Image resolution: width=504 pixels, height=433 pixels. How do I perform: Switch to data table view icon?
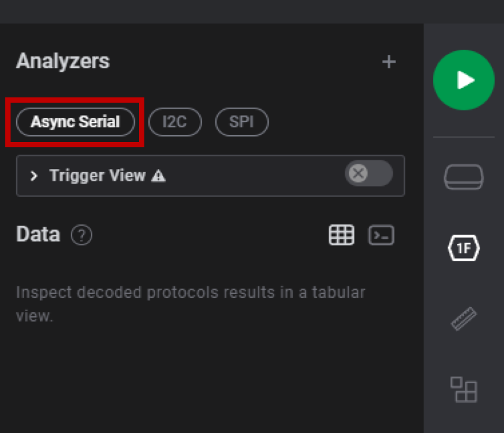pos(341,235)
